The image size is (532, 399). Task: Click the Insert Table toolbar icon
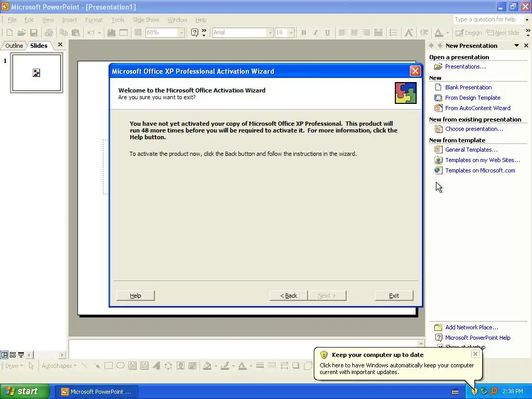[124, 33]
